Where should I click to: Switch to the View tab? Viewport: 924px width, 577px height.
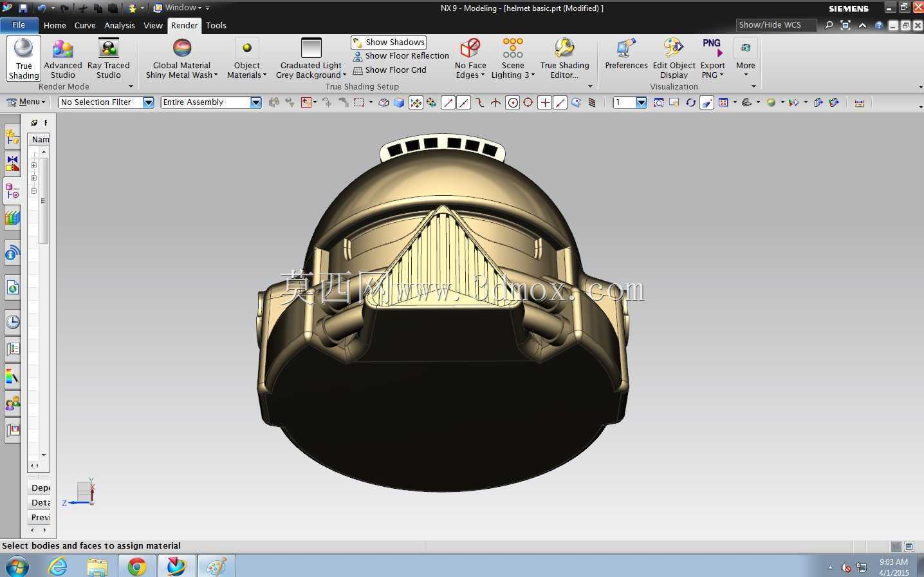coord(153,26)
